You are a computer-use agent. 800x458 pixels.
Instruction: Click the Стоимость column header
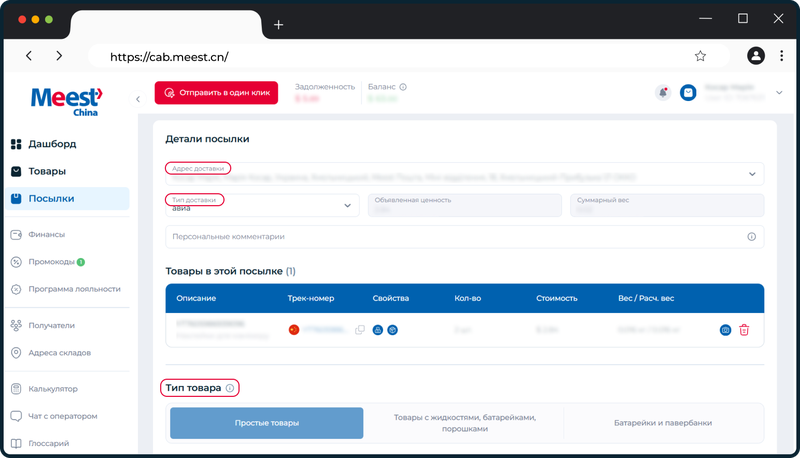[x=557, y=298]
